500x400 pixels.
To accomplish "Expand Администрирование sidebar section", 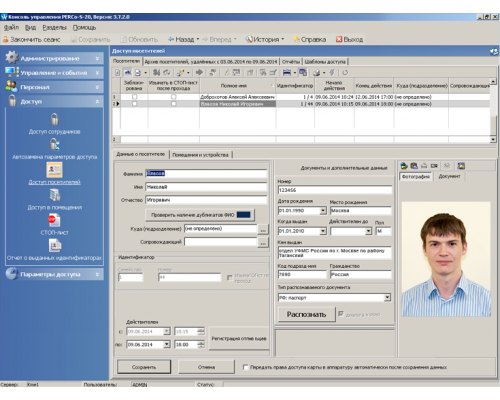I will [x=54, y=58].
